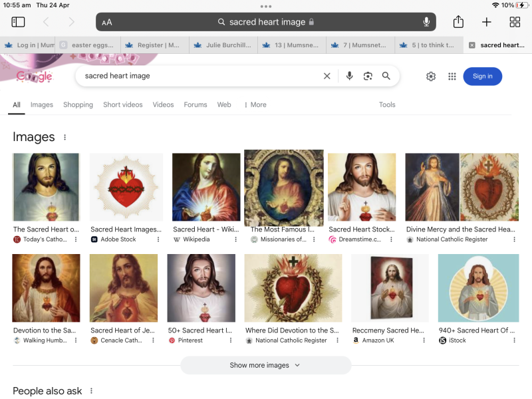Click the Google doodle logo
The width and height of the screenshot is (532, 399).
pyautogui.click(x=35, y=76)
